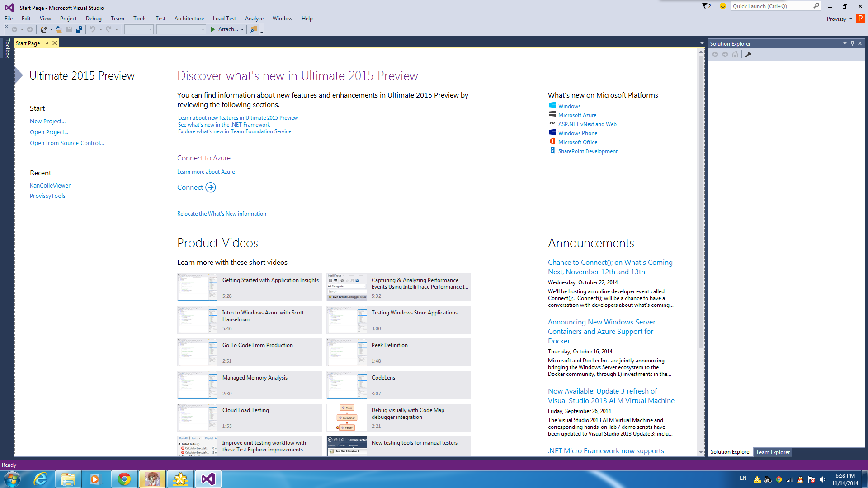Click the Solution Explorer Home icon
The height and width of the screenshot is (488, 868).
pyautogui.click(x=735, y=54)
